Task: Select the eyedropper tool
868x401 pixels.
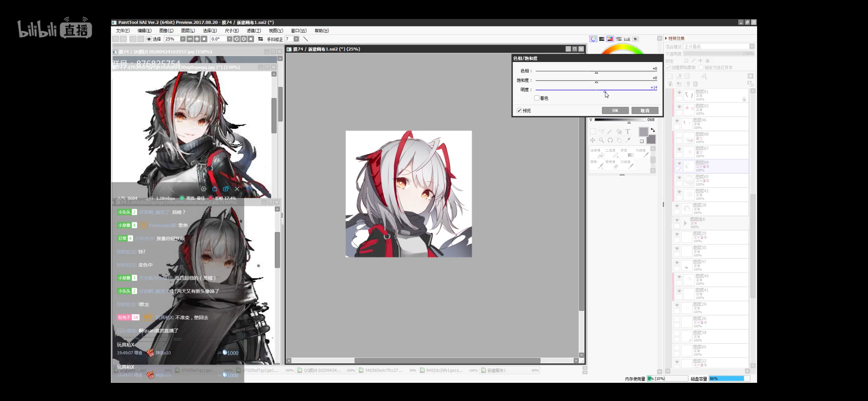Action: [x=628, y=140]
